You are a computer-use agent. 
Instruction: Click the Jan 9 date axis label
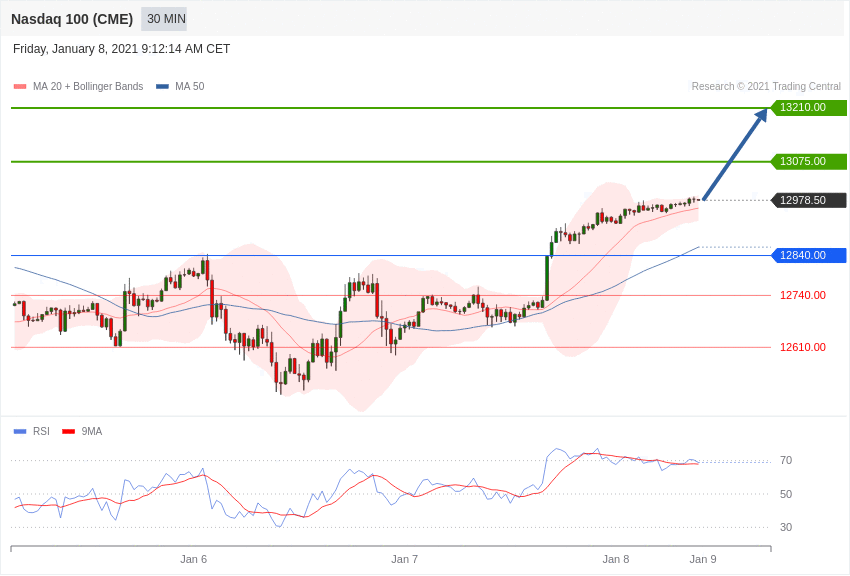(x=702, y=559)
